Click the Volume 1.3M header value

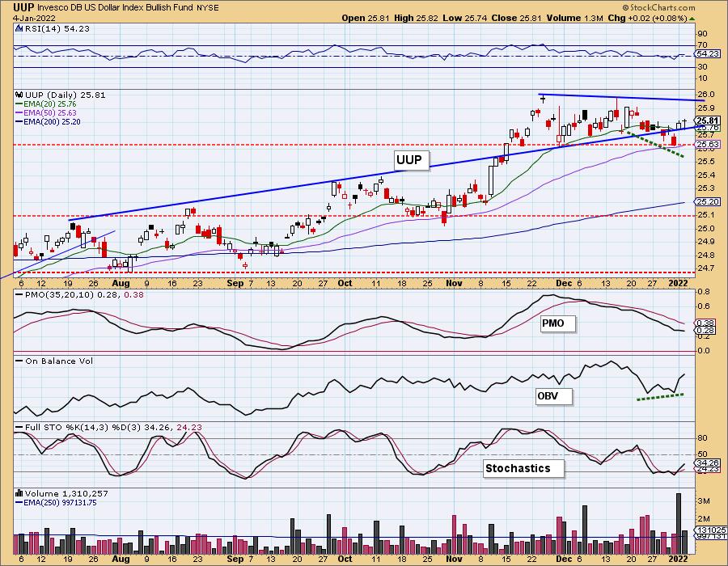574,18
